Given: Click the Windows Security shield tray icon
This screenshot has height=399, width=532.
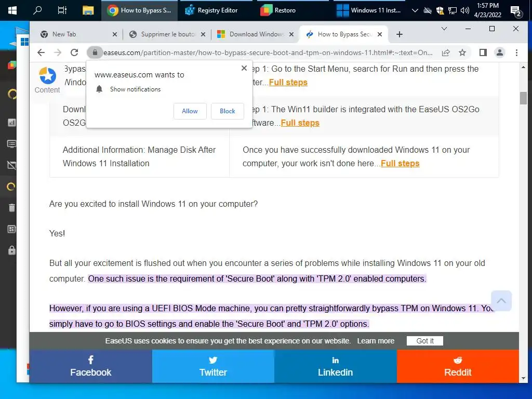Looking at the screenshot, I should [x=440, y=10].
